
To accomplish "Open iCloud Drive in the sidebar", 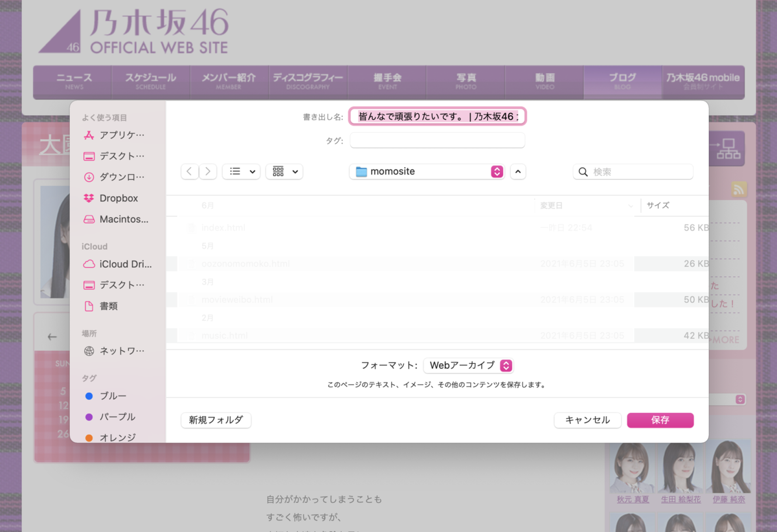I will pyautogui.click(x=117, y=264).
